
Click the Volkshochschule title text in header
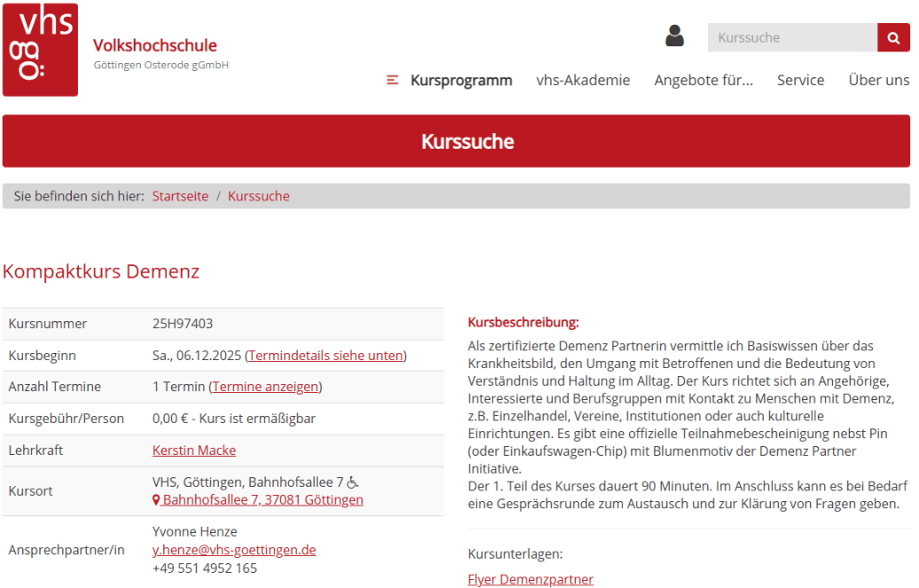pyautogui.click(x=154, y=45)
